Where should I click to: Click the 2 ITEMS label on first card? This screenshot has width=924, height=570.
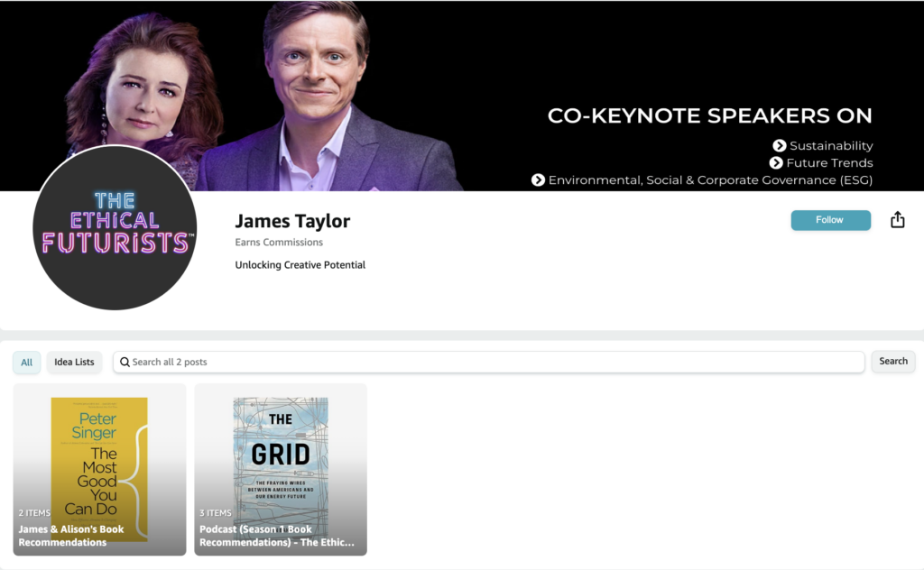[x=34, y=513]
